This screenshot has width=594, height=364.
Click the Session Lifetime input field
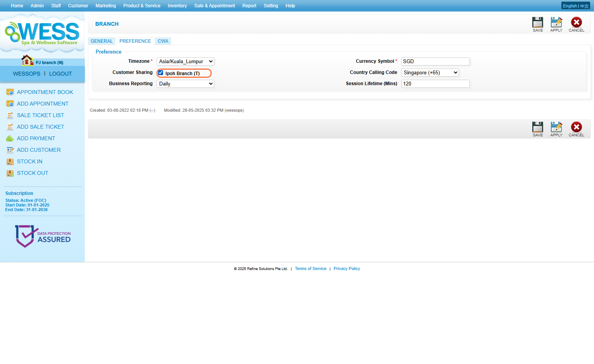coord(435,84)
